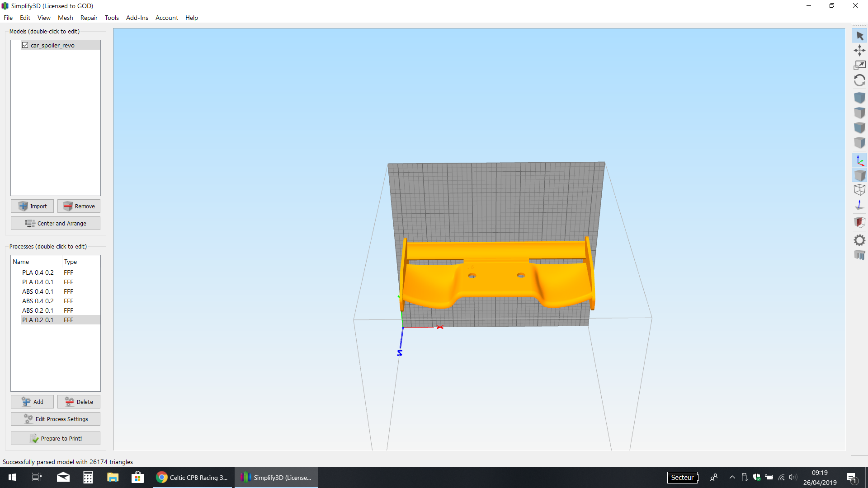Toggle the coordinate axes display
This screenshot has width=868, height=488.
[859, 160]
